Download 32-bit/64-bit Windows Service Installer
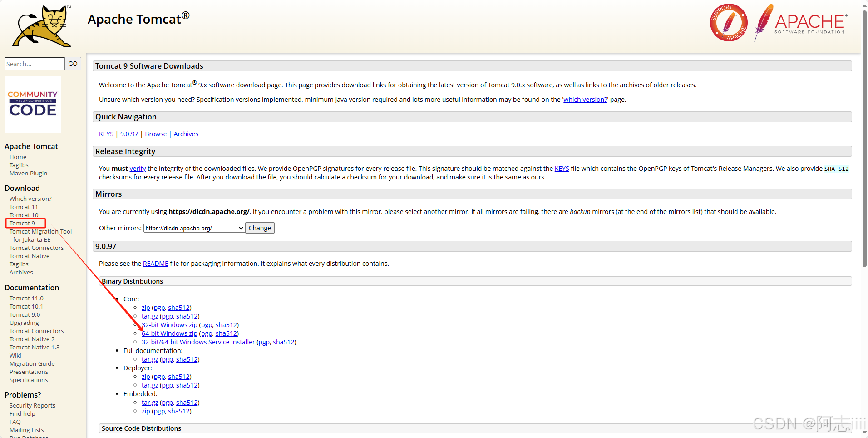 198,342
